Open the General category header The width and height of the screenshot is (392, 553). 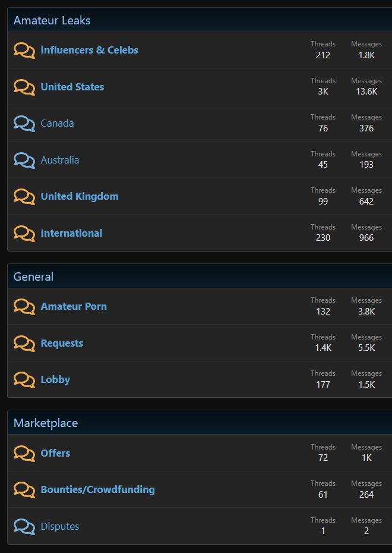[x=33, y=276]
